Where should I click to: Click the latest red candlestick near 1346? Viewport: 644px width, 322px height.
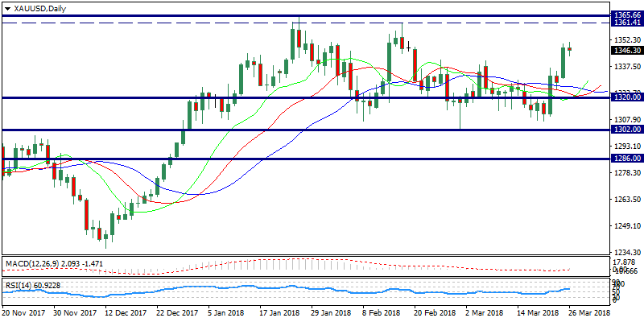tap(570, 48)
